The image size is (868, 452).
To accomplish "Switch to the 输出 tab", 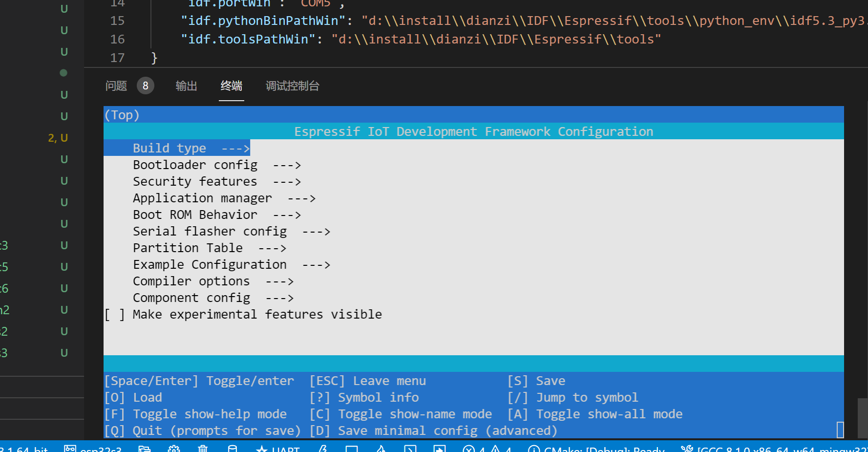I will point(186,86).
